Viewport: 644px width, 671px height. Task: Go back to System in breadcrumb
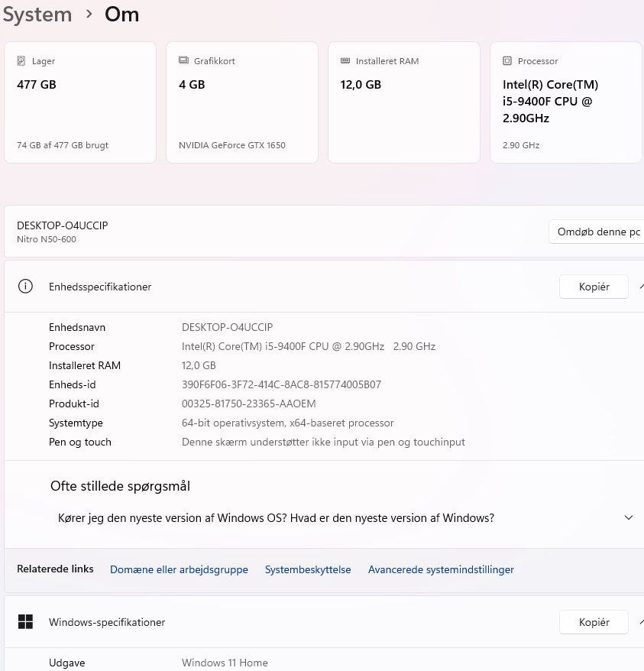coord(37,14)
